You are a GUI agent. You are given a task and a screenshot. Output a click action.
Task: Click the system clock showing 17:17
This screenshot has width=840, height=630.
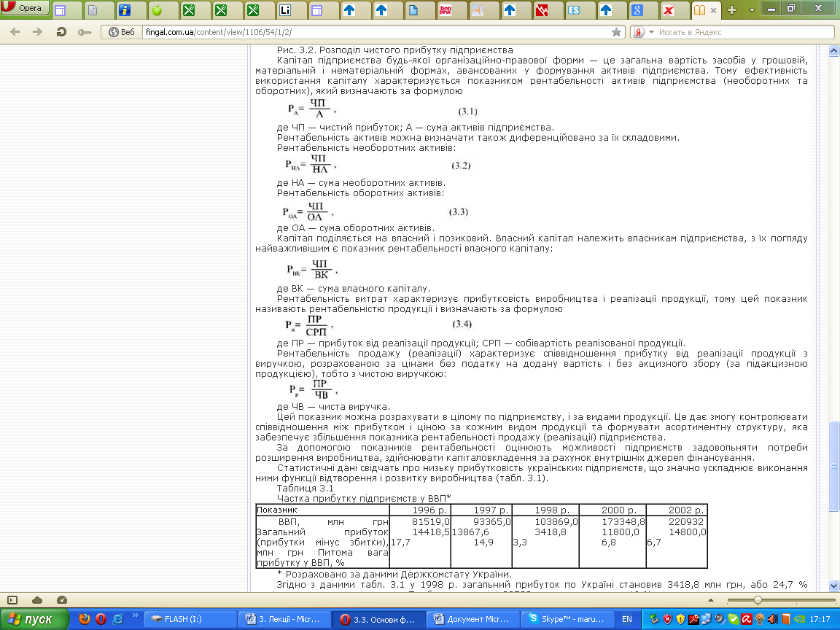tap(820, 619)
